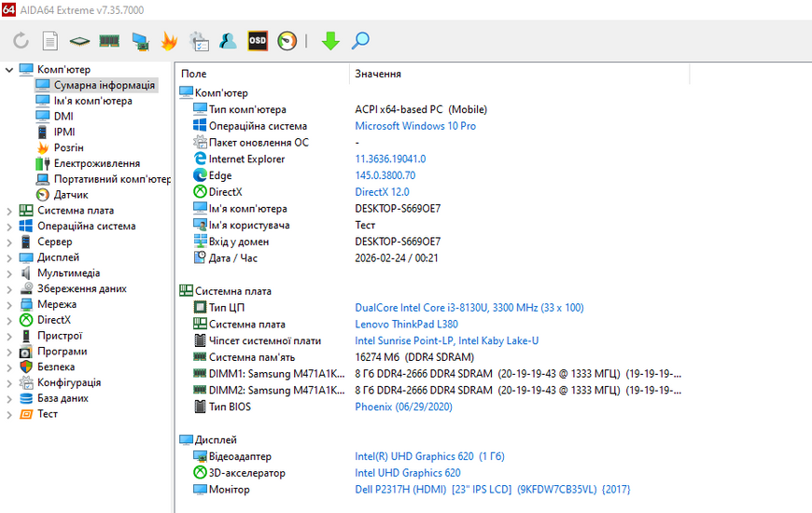Click the DirectX 12.0 link
The height and width of the screenshot is (513, 812).
tap(382, 192)
